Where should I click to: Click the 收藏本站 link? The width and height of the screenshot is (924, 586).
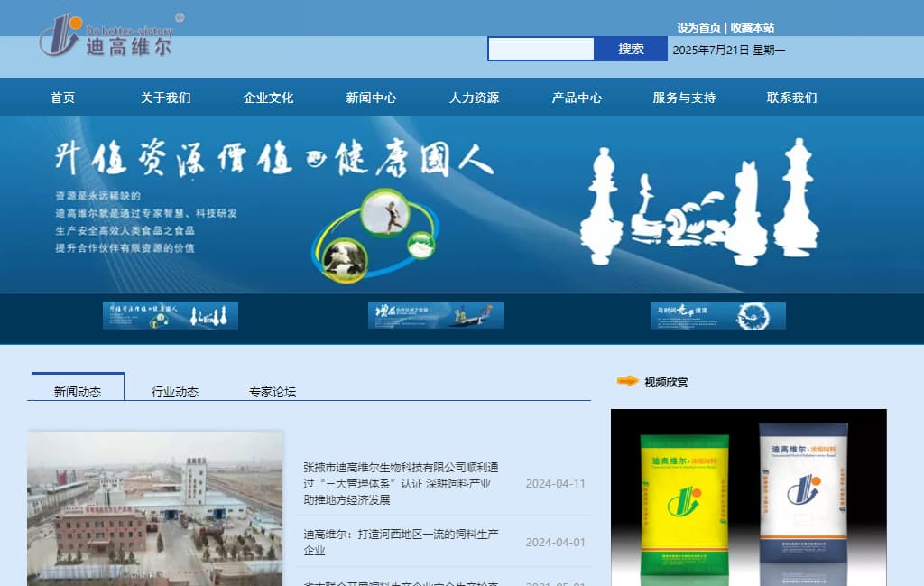point(753,28)
